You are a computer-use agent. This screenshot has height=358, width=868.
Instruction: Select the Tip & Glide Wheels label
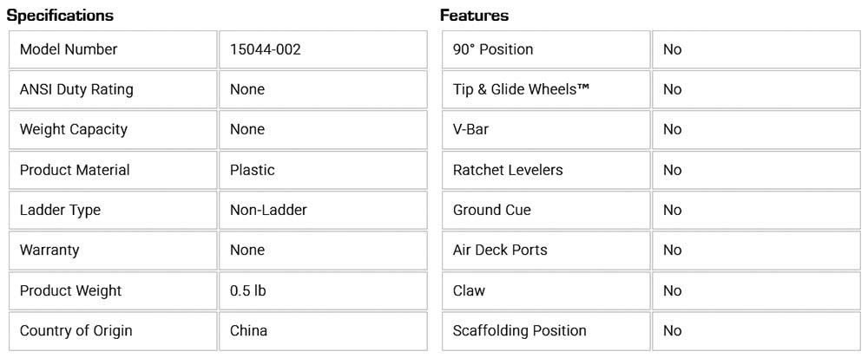point(521,89)
